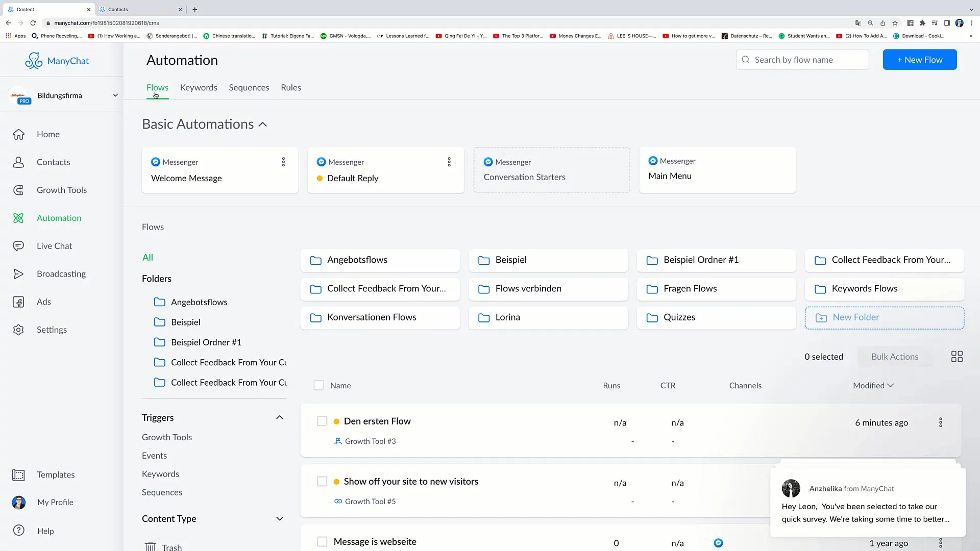Click the browser back arrow
Viewport: 980px width, 551px height.
click(8, 23)
